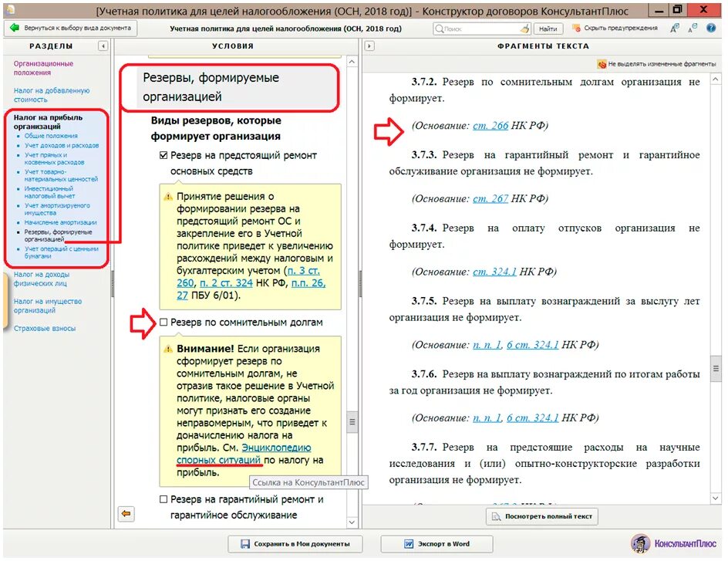Click conditions panel scroll up arrow
Screen dimensions: 728x561
(x=352, y=62)
